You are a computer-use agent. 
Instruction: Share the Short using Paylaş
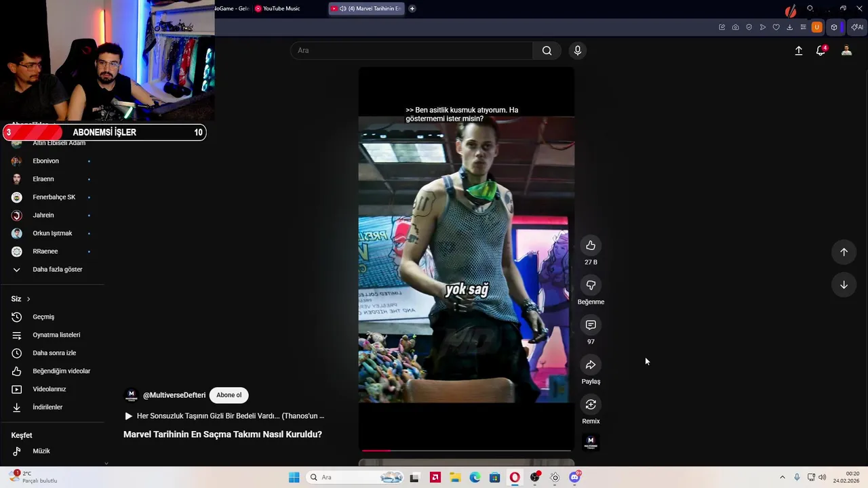(591, 365)
